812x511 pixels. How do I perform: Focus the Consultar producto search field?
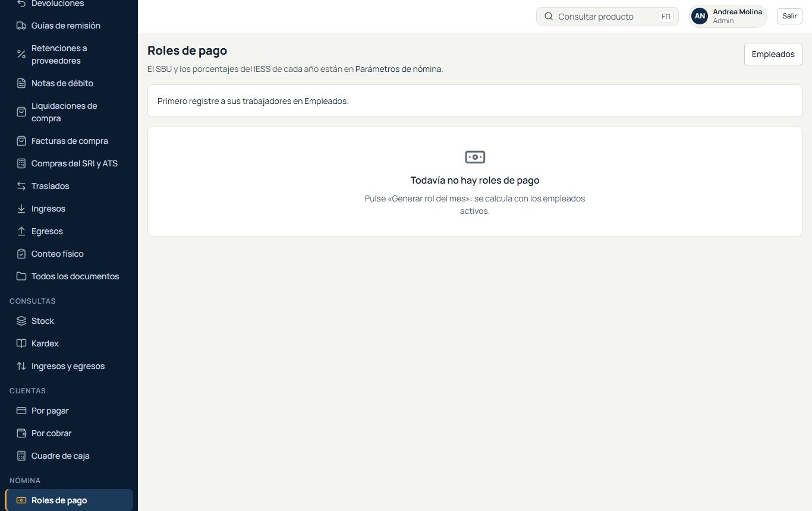pyautogui.click(x=607, y=17)
